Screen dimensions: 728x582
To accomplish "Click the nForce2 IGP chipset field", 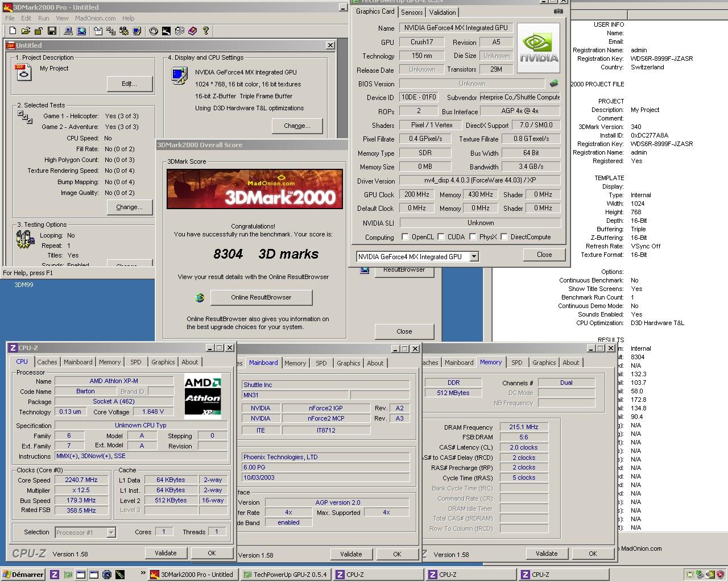I will coord(326,408).
